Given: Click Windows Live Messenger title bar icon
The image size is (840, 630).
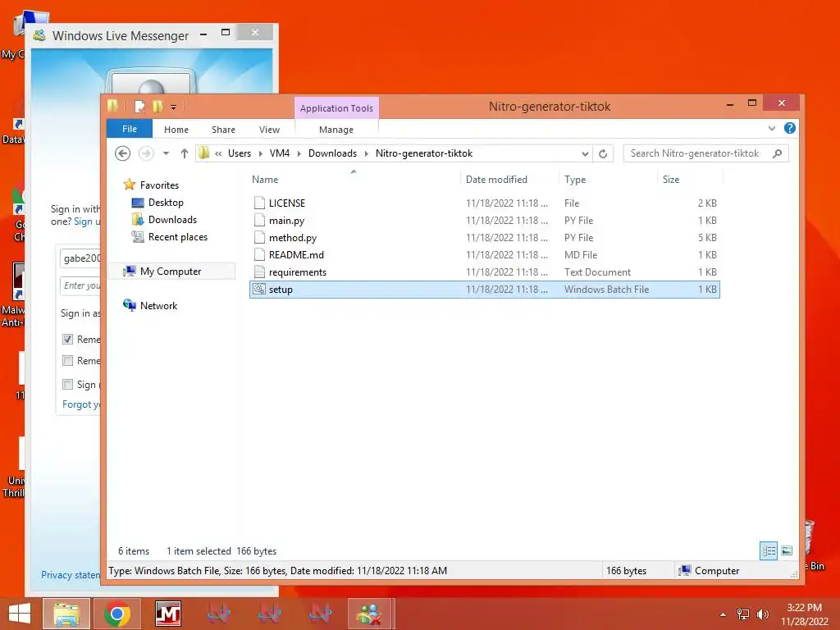Looking at the screenshot, I should point(39,36).
